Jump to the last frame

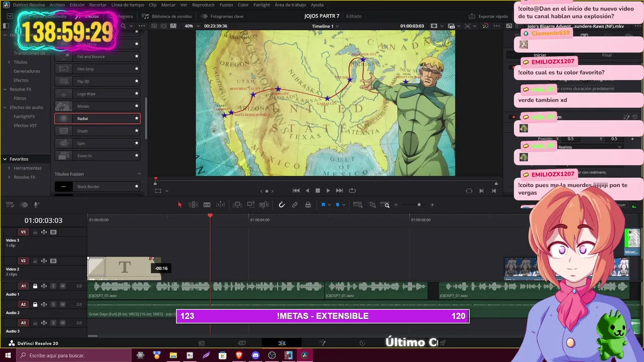339,191
